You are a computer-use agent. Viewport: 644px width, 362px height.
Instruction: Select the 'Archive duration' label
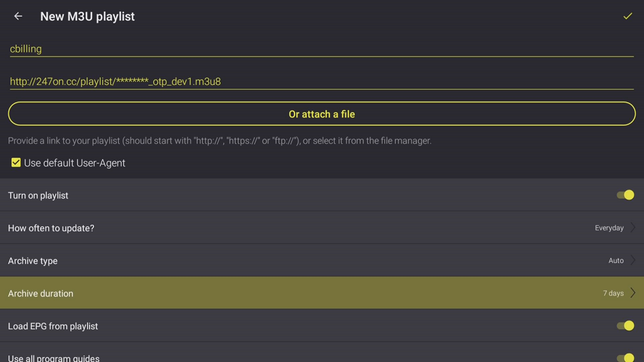click(x=40, y=293)
